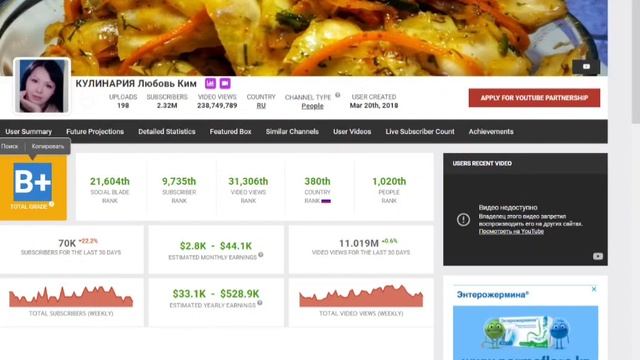The height and width of the screenshot is (360, 640).
Task: Open the Future Projections tab
Action: pos(95,131)
